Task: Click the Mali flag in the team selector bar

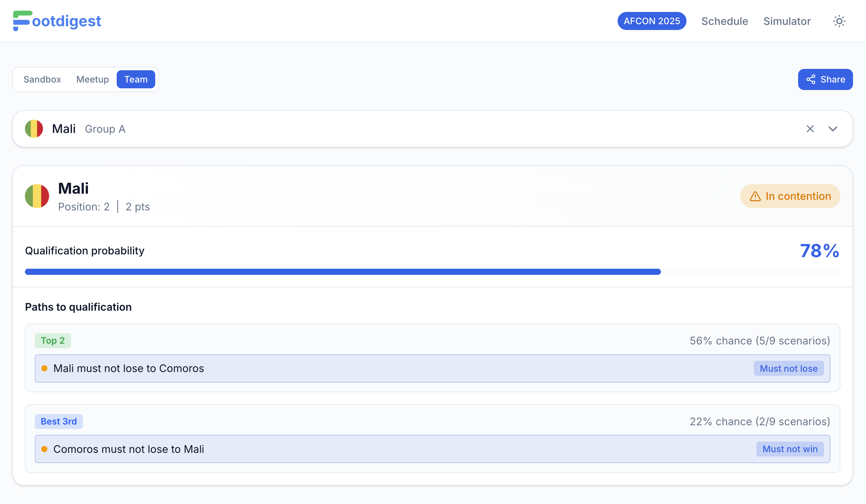Action: 34,129
